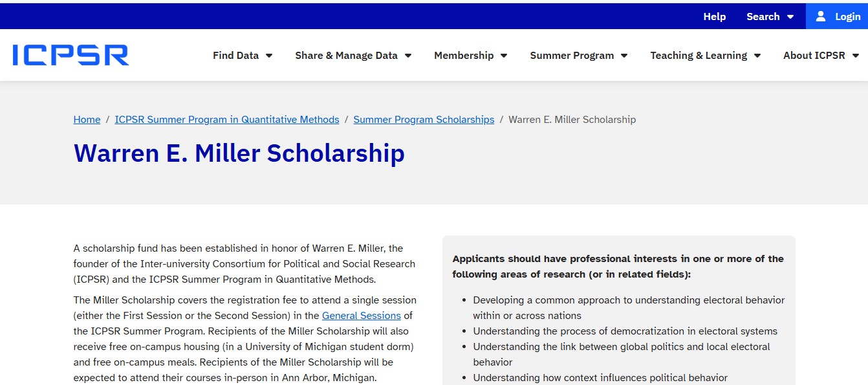
Task: Navigate to Summer Program Scholarships breadcrumb
Action: click(424, 120)
